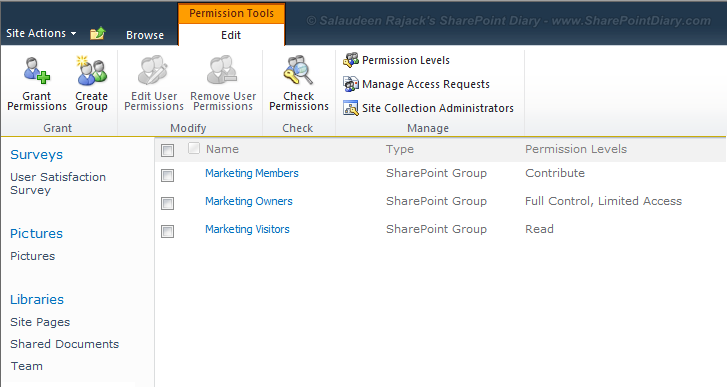Click the Manage Access Requests label

426,84
